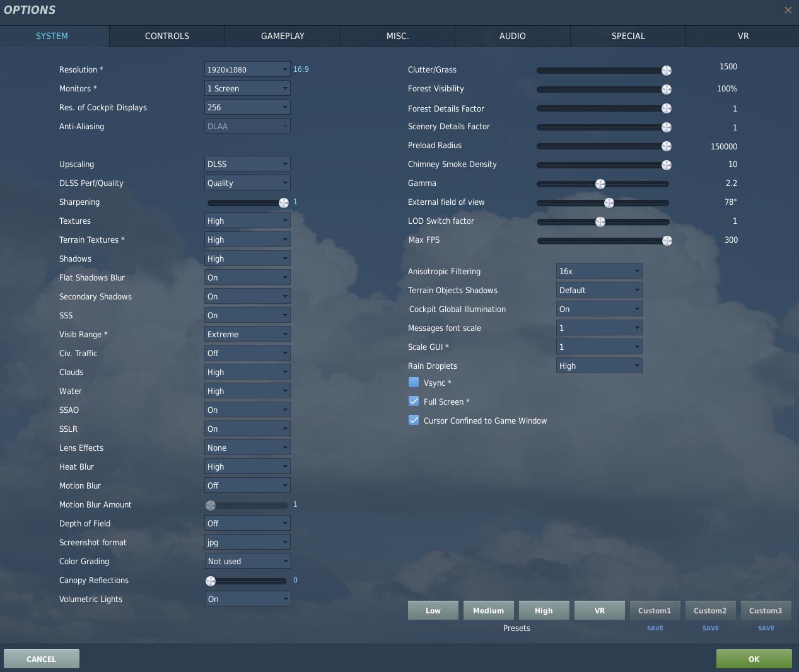Open the SSLR dropdown
The image size is (799, 672).
tap(247, 429)
